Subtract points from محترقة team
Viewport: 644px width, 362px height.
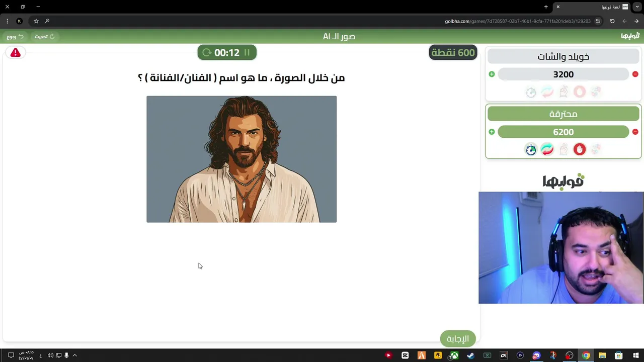(x=635, y=132)
